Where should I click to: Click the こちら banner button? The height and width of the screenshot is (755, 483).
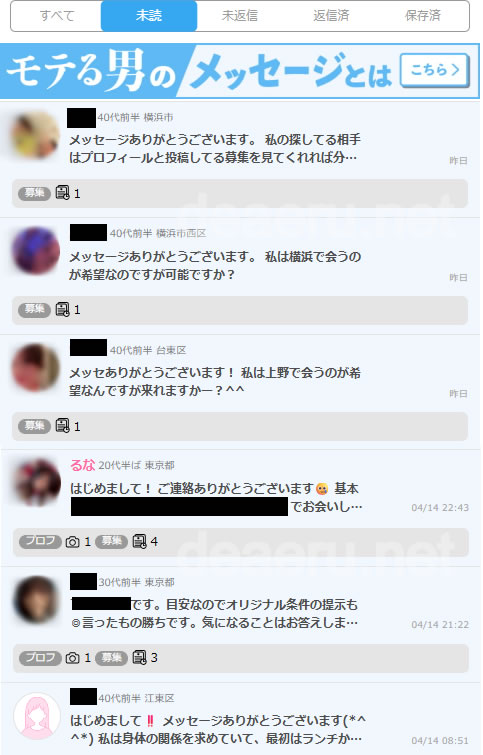(435, 70)
